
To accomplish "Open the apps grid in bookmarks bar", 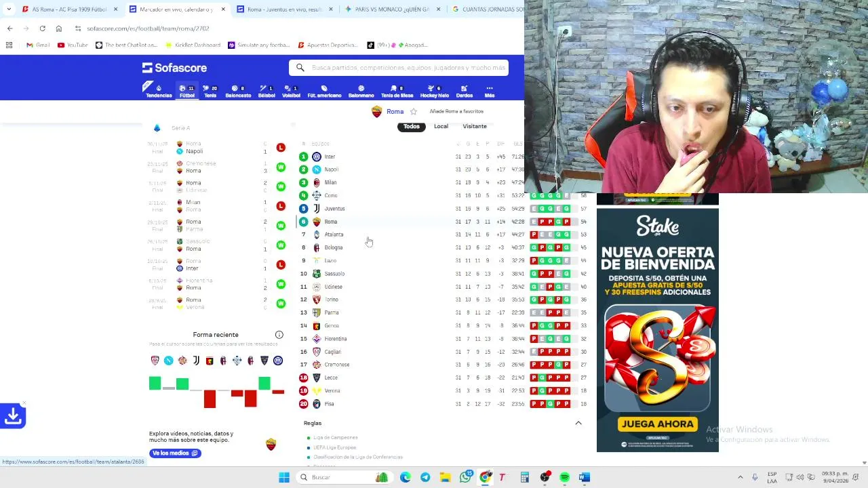I will [9, 45].
